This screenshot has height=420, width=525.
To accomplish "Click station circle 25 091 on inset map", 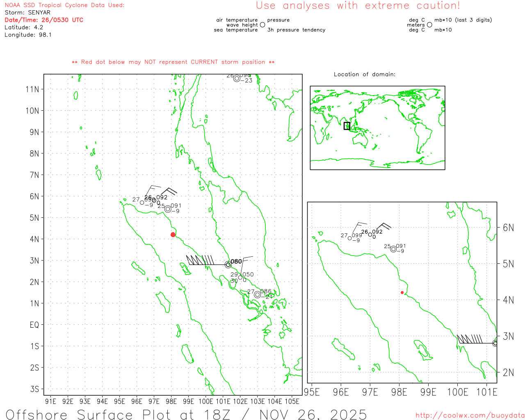I will 393,249.
